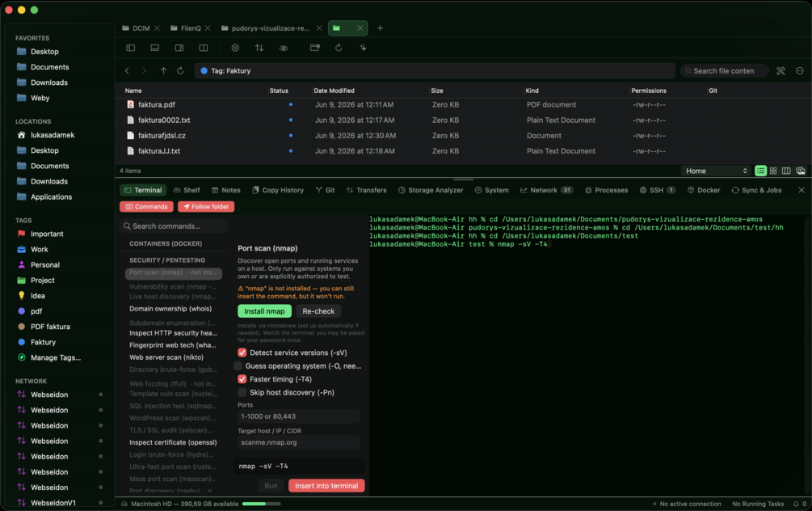Open the Notes panel tab
This screenshot has height=511, width=812.
225,190
